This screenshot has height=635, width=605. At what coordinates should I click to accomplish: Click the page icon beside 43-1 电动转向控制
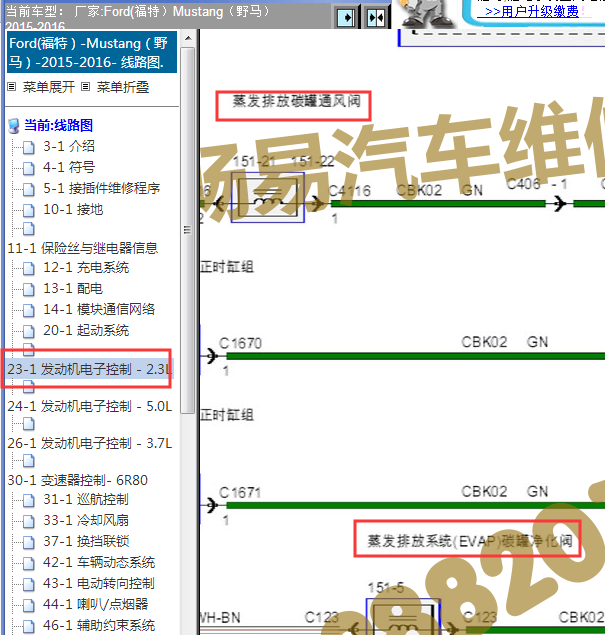click(x=28, y=585)
